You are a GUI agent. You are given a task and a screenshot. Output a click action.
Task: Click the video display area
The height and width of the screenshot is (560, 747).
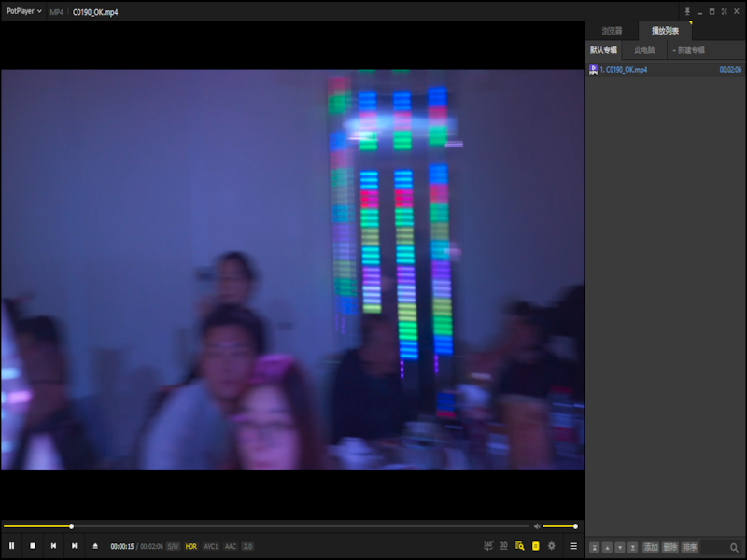(292, 270)
